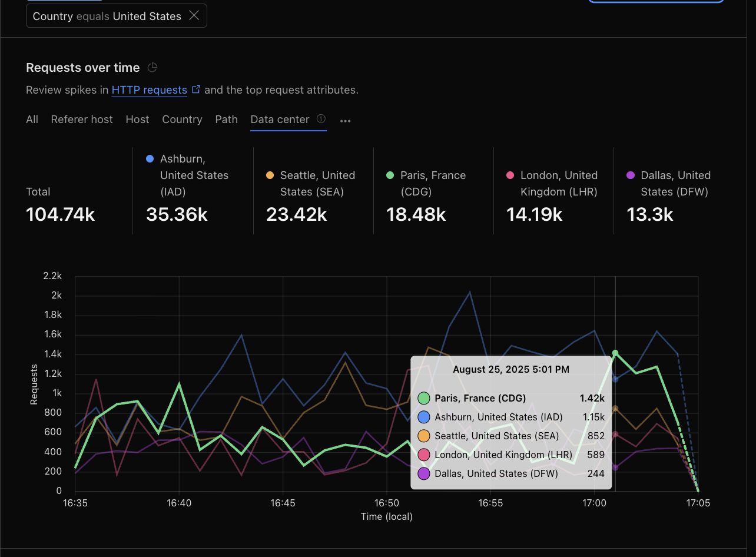Click the tooltip date August 25, 2025 5:01 PM

coord(511,369)
